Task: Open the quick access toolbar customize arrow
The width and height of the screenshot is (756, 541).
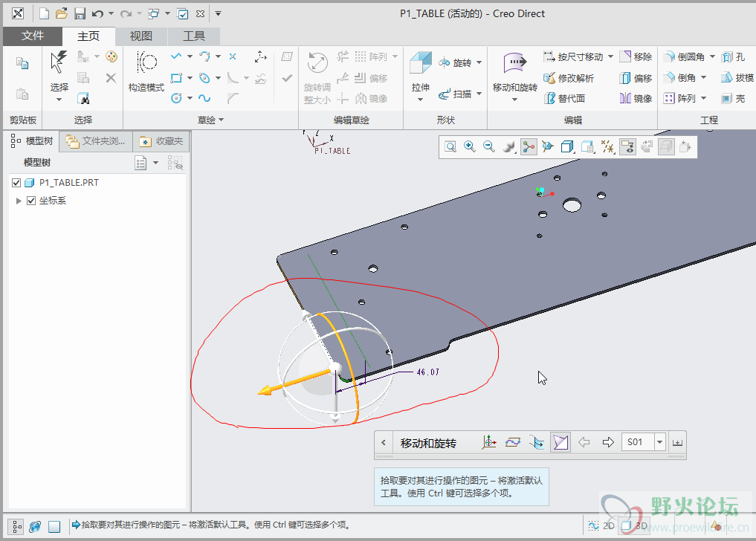Action: [x=218, y=13]
